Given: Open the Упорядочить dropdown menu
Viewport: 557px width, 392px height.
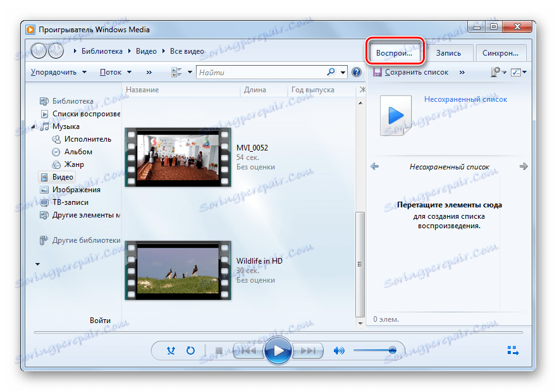Looking at the screenshot, I should pos(59,72).
